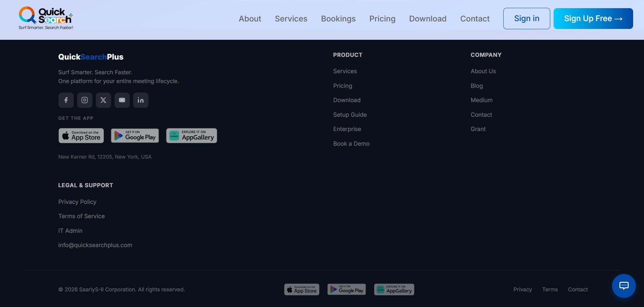Open the Blog link
Screen dimensions: 644x307
pos(476,86)
